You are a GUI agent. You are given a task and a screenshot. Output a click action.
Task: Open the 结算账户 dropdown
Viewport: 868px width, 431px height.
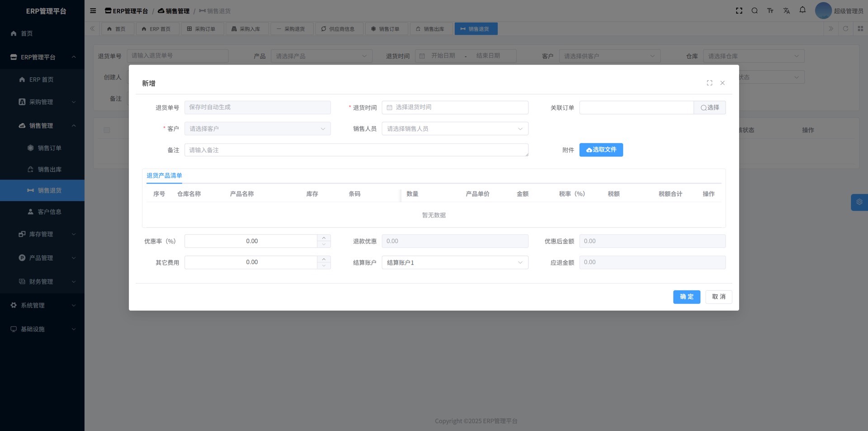454,263
